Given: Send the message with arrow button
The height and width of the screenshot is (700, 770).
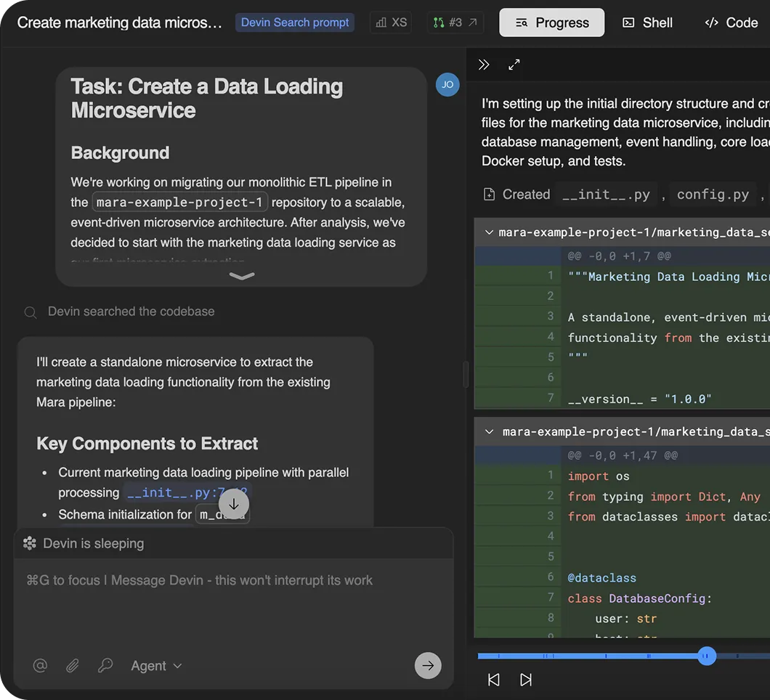Looking at the screenshot, I should (428, 666).
